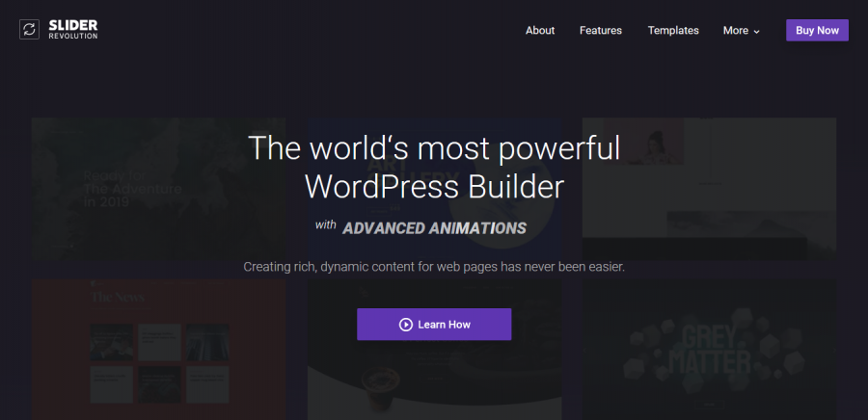The height and width of the screenshot is (420, 868).
Task: Click the Creating rich, dynamic content subtitle
Action: pos(434,267)
